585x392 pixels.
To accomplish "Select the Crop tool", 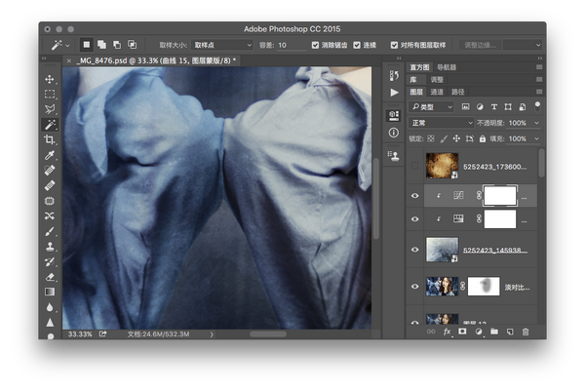I will [50, 139].
